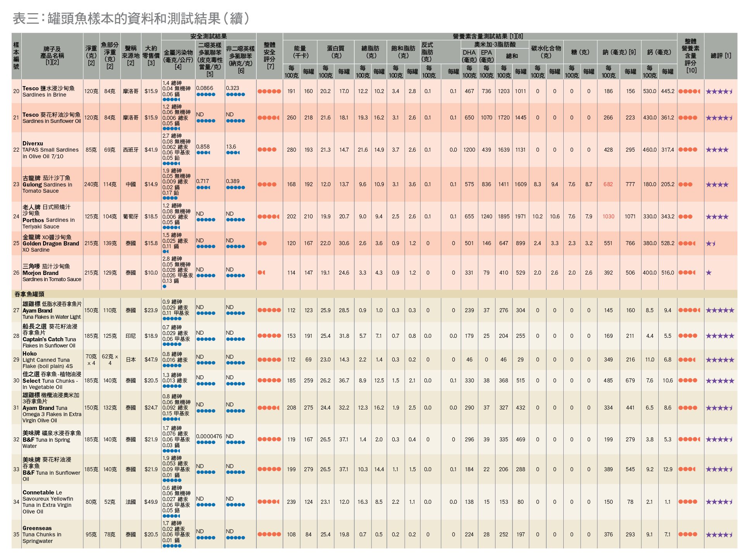
Task: Click the purple star rating in the Diverxu row
Action: [x=717, y=150]
